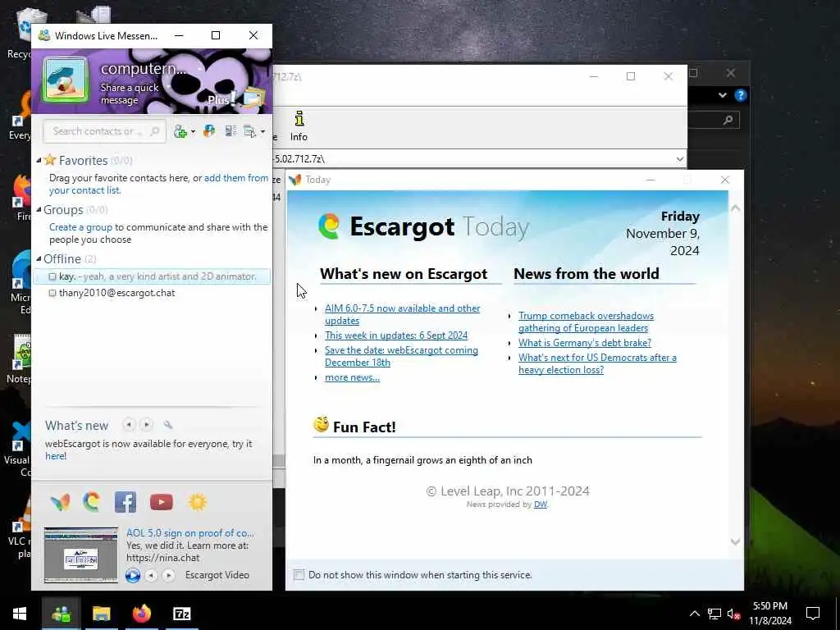Open the YouTube icon in Messenger footer
The height and width of the screenshot is (630, 840).
click(x=162, y=502)
